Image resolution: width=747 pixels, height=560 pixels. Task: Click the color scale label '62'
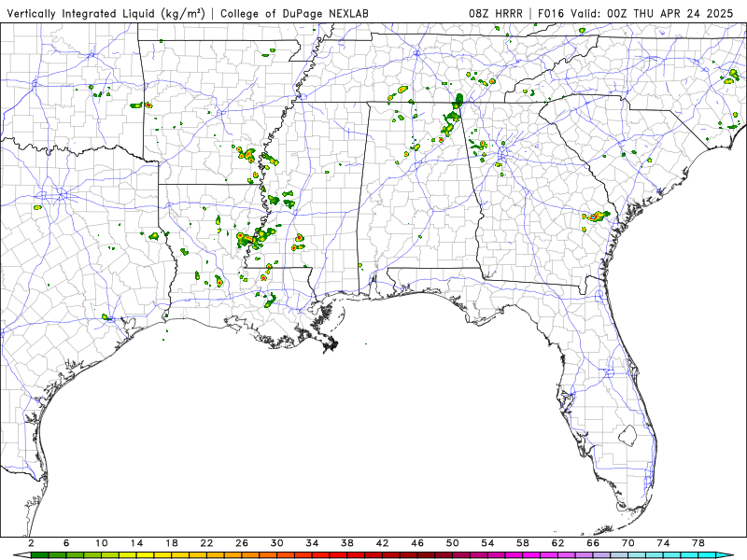pos(558,543)
